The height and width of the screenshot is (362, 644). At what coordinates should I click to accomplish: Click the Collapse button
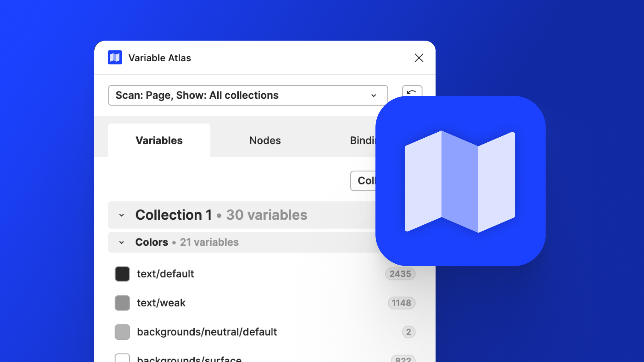pos(364,181)
